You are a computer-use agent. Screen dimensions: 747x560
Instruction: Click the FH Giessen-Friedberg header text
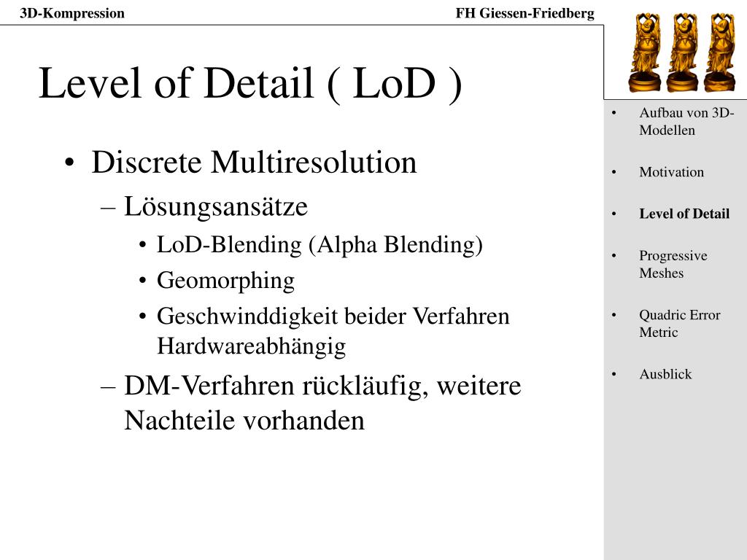pyautogui.click(x=525, y=13)
